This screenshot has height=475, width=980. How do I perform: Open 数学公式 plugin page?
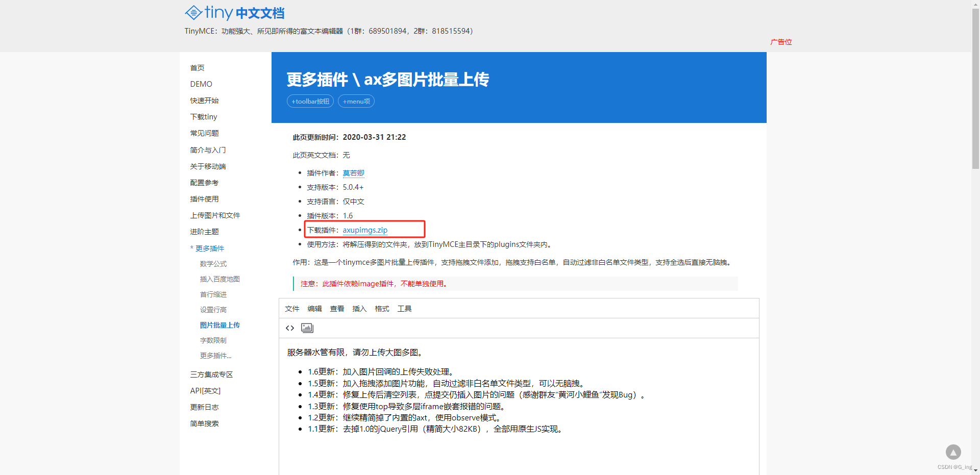point(213,264)
